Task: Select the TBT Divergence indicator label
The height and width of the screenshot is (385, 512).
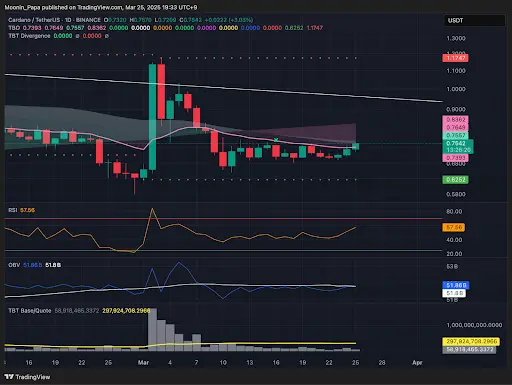Action: tap(29, 36)
